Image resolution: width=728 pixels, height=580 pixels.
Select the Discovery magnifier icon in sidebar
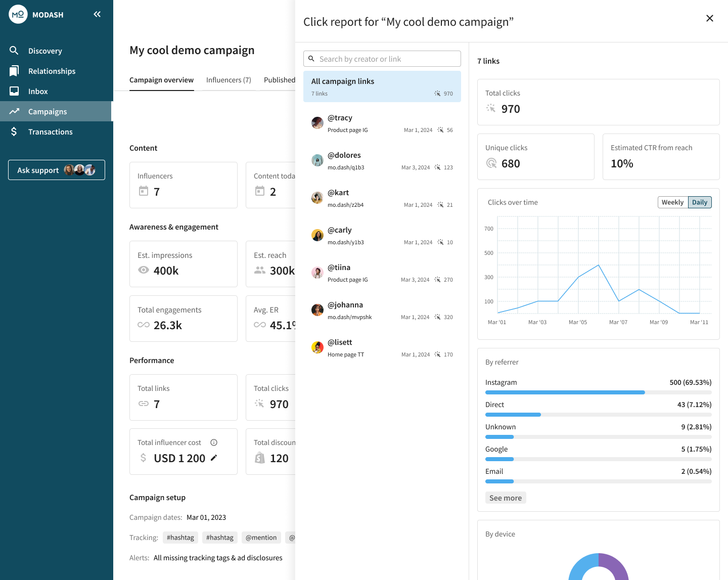(14, 51)
